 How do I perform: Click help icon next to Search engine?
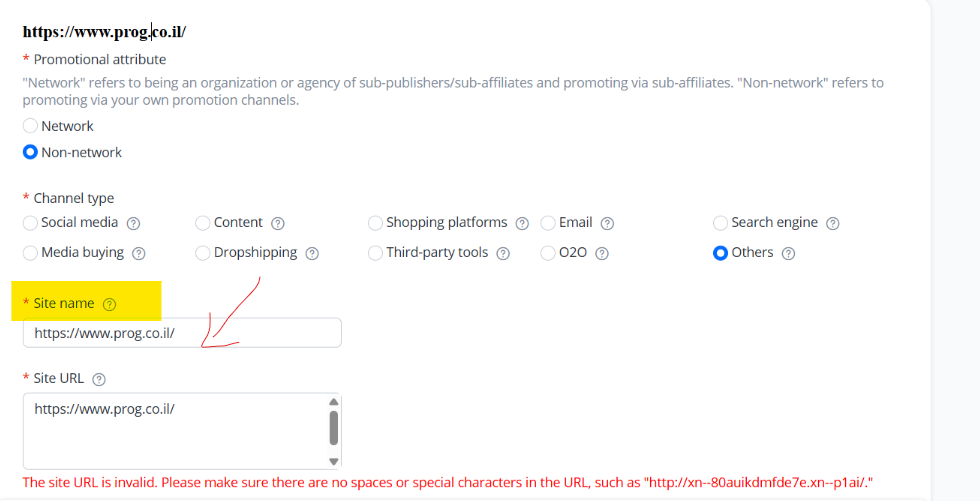[x=833, y=224]
